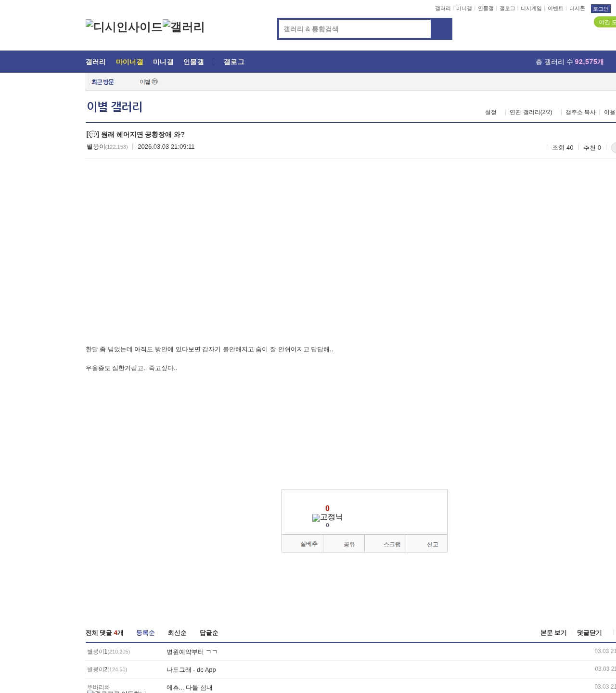Click 전체 댓글 4개 label

point(104,633)
